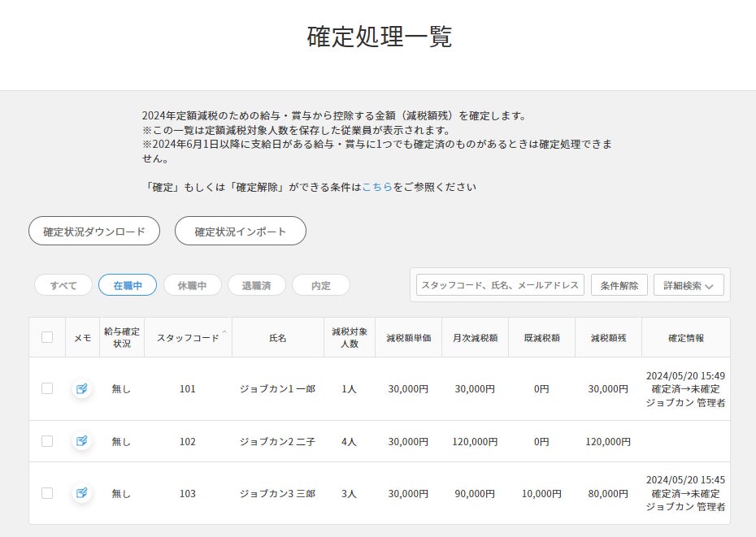Click the 条件解除 button
Image resolution: width=756 pixels, height=537 pixels.
tap(619, 285)
